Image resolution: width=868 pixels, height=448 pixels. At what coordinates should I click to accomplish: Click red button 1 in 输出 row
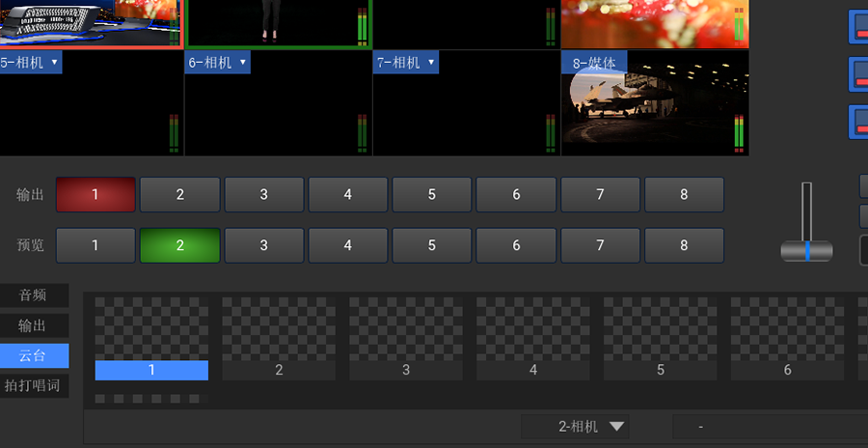coord(95,195)
